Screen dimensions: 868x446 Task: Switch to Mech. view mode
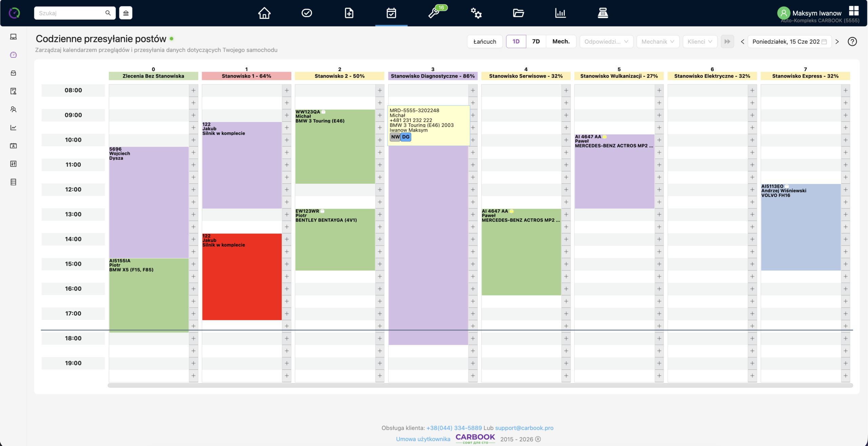coord(561,42)
